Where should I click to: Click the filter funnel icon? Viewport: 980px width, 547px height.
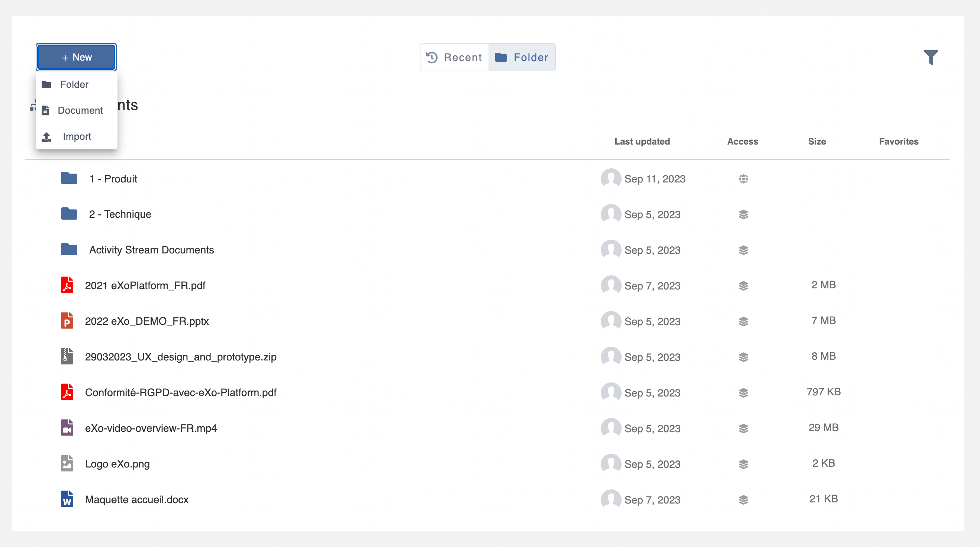click(x=931, y=57)
